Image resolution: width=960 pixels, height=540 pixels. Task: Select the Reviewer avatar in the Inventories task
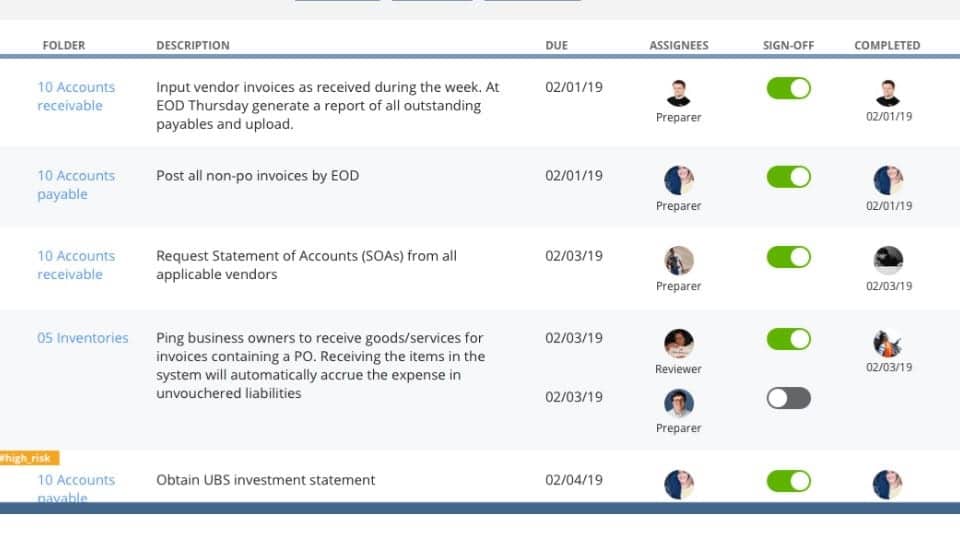[679, 344]
